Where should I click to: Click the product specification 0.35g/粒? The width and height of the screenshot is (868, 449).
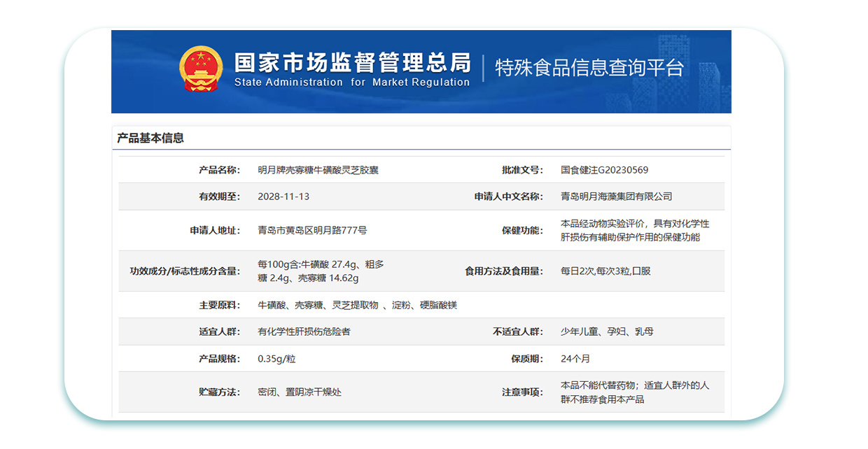click(x=276, y=359)
